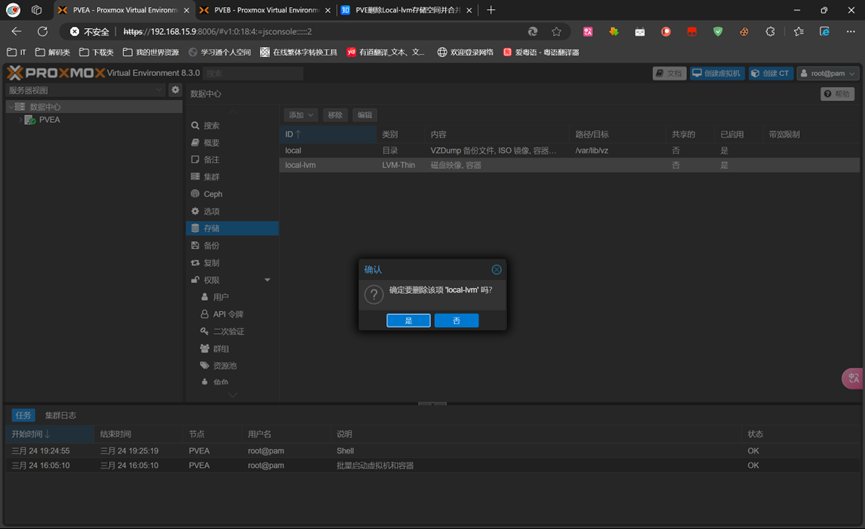Open the 添加 add storage dropdown
865x529 pixels.
301,115
